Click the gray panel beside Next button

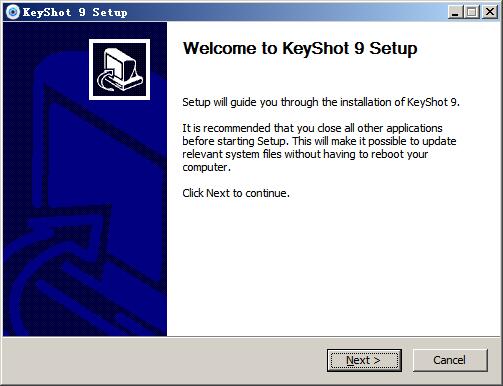point(163,360)
